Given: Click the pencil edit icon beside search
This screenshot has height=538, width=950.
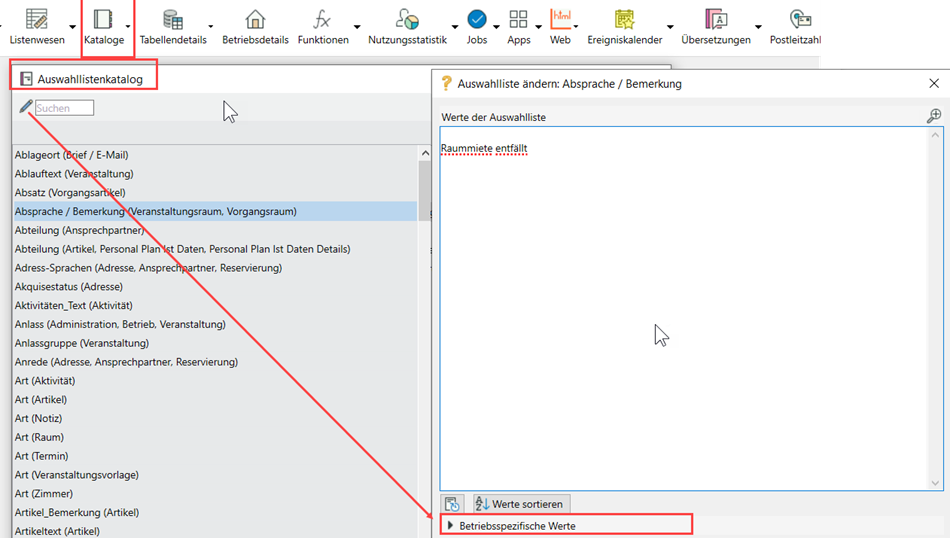Looking at the screenshot, I should [x=25, y=107].
